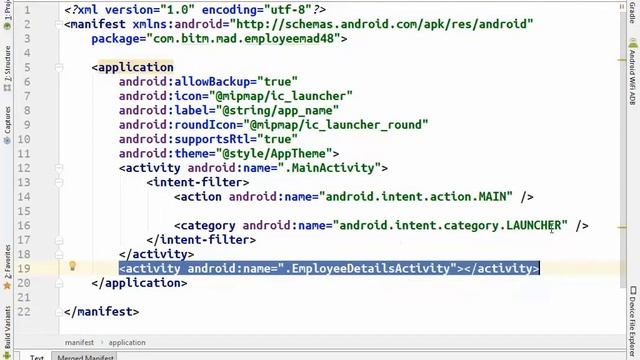Collapse the manifest tag fold on line 2

point(59,24)
